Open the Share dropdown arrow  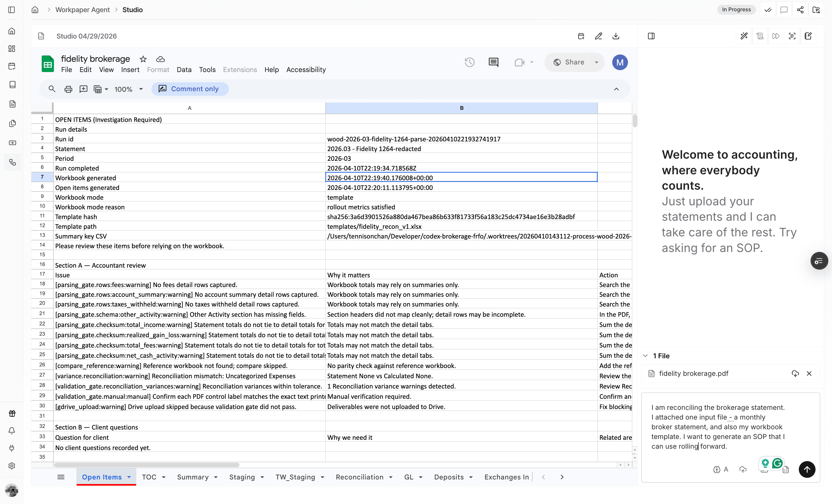597,62
